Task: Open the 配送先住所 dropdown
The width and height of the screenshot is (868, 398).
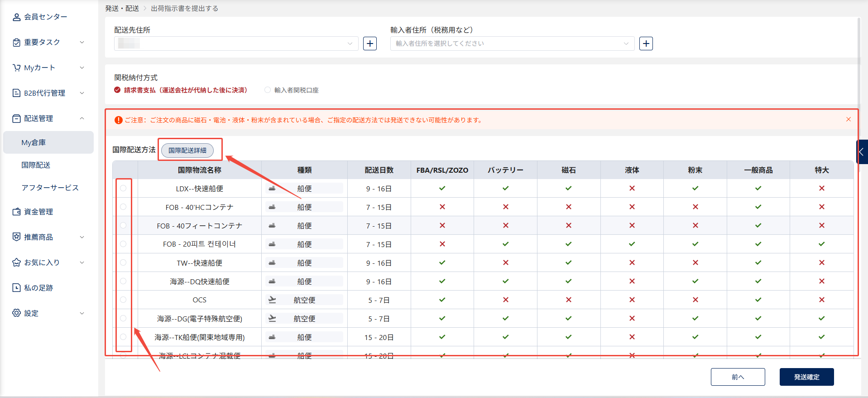Action: pos(236,44)
